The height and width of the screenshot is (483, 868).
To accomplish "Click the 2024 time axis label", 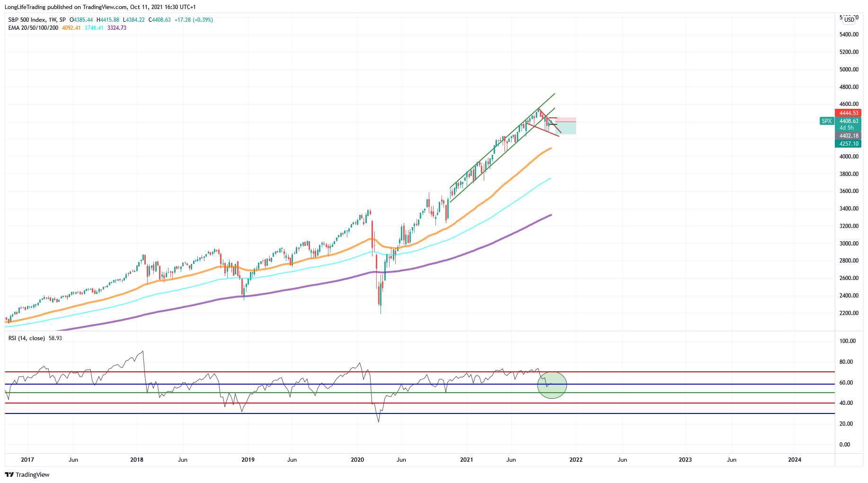I will click(795, 460).
